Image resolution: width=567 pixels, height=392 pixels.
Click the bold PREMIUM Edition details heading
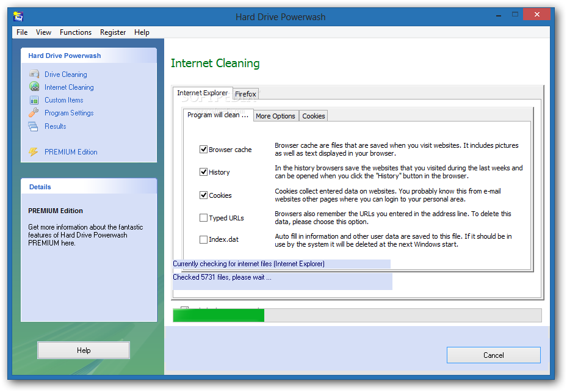[x=56, y=211]
